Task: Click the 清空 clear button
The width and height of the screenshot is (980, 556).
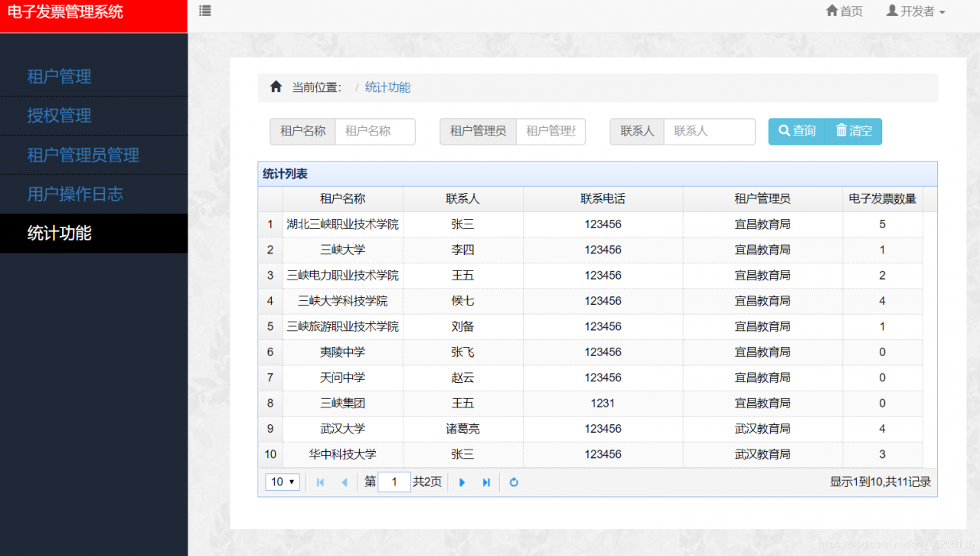Action: click(854, 131)
